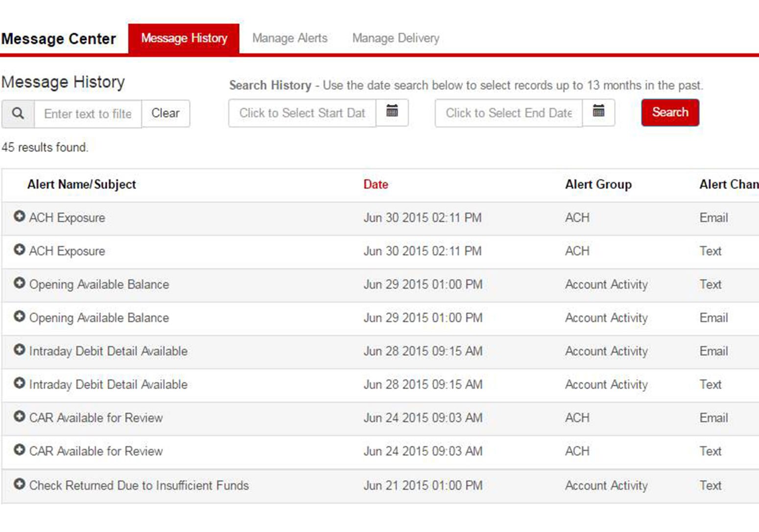Open the start date calendar picker icon
Screen dimensions: 759x532
coord(392,112)
